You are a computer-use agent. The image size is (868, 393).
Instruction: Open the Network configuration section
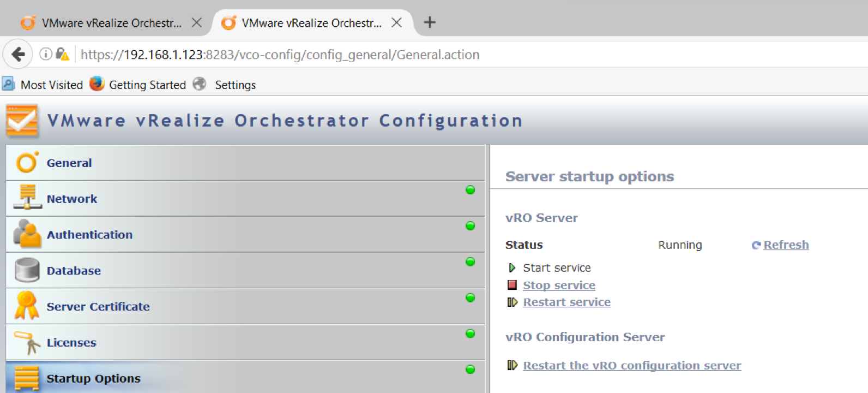click(245, 199)
